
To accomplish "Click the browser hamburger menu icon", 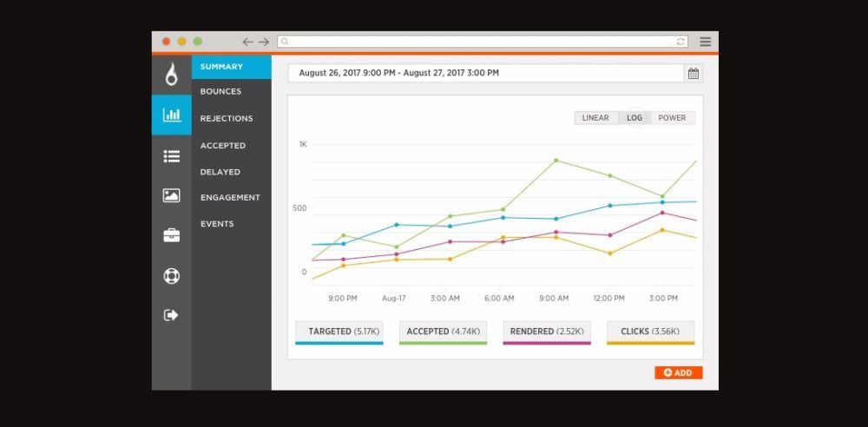I will 705,42.
